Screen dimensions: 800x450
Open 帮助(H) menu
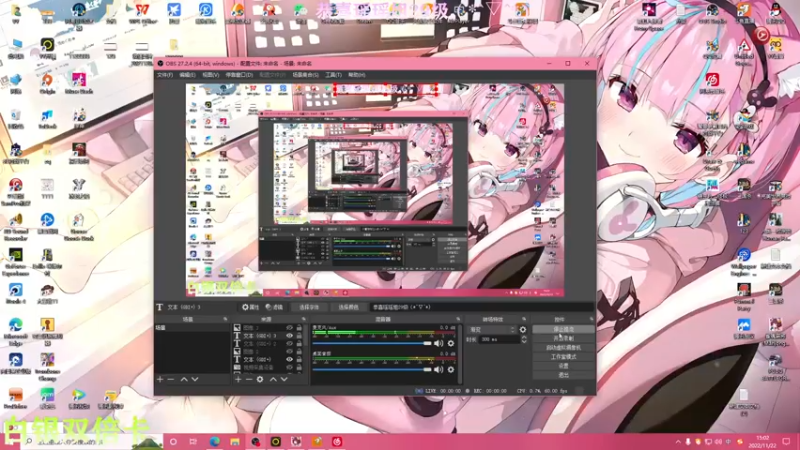(357, 75)
